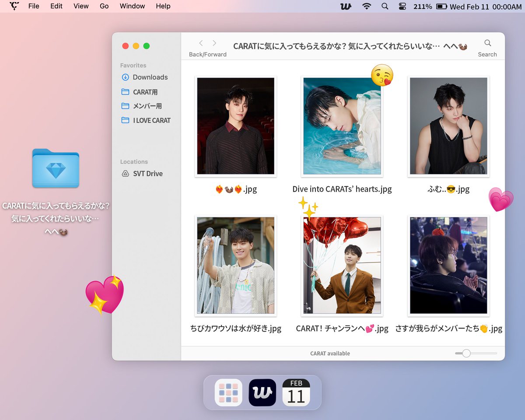Open the FEB 11 calendar from the dock
The image size is (525, 420).
296,392
